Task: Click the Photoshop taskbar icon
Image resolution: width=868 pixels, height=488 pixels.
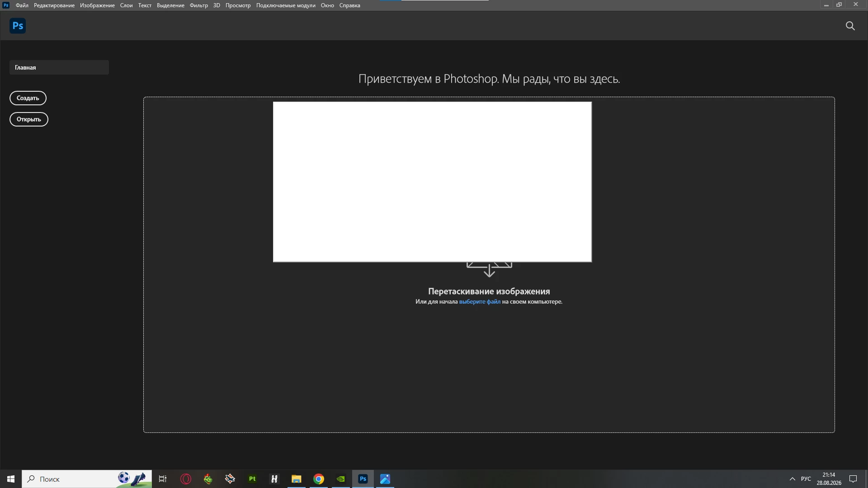Action: pos(363,479)
